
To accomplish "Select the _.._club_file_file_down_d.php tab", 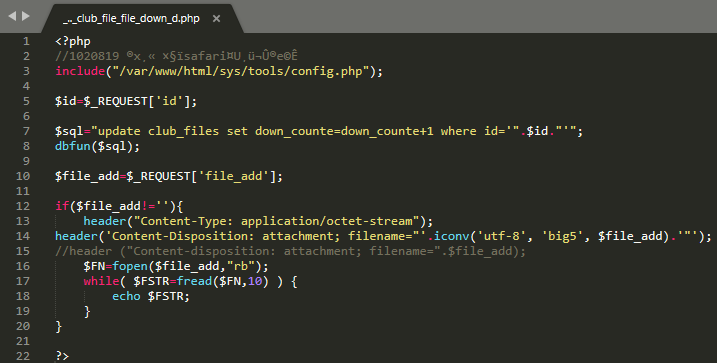I will tap(131, 19).
